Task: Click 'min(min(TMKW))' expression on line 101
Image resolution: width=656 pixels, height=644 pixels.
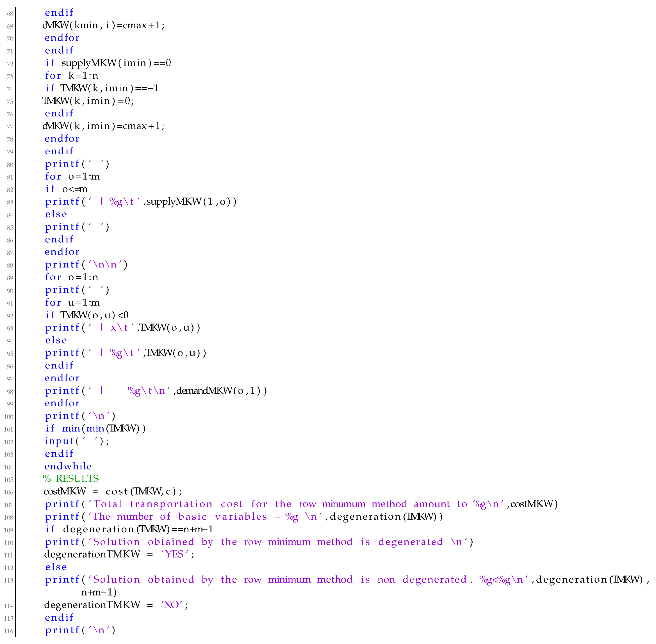Action: tap(104, 428)
